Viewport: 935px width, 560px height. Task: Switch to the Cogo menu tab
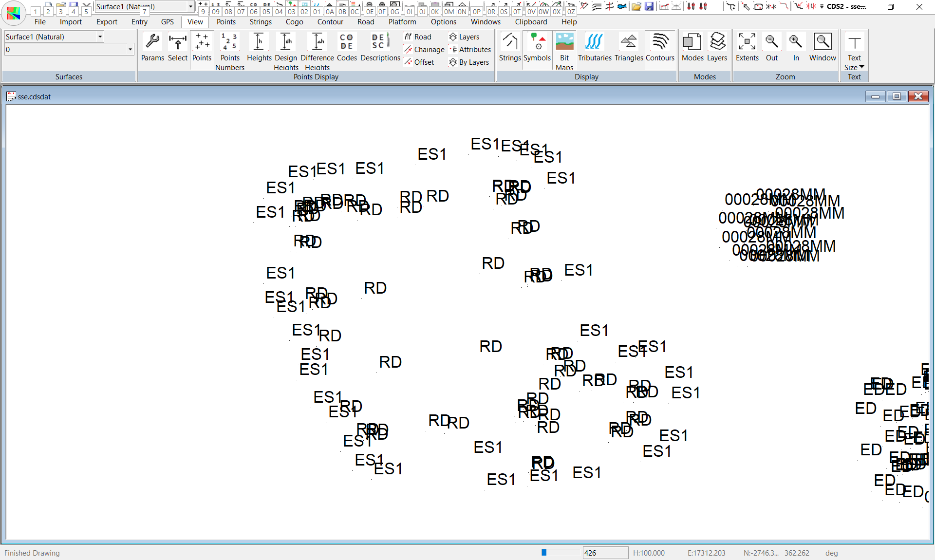click(x=294, y=22)
